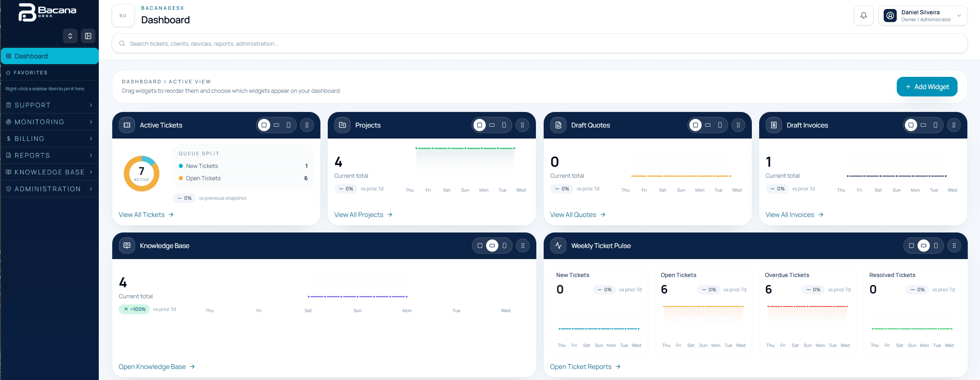Open View All Quotes link
This screenshot has height=380, width=980.
point(578,215)
